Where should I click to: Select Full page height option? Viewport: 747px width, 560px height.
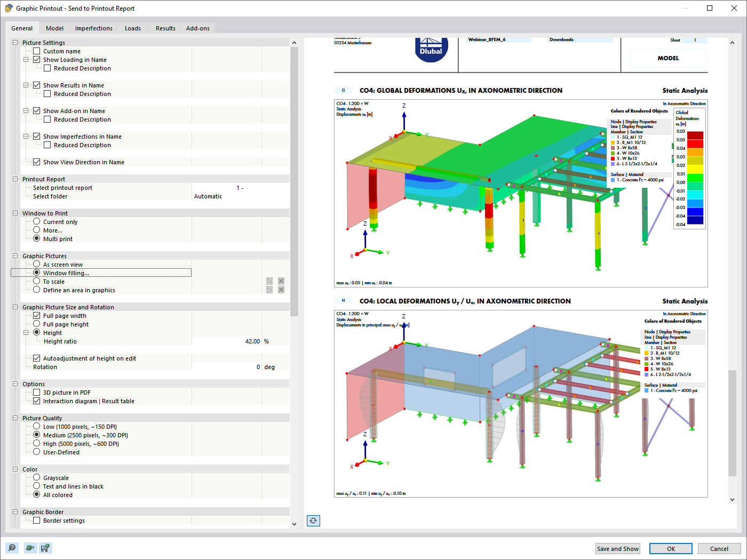[37, 324]
